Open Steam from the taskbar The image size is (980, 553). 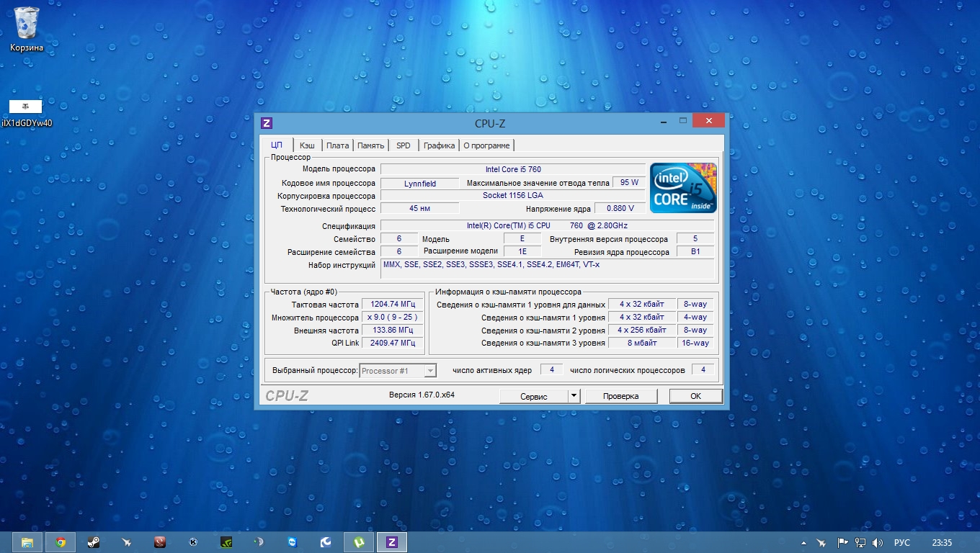[94, 542]
